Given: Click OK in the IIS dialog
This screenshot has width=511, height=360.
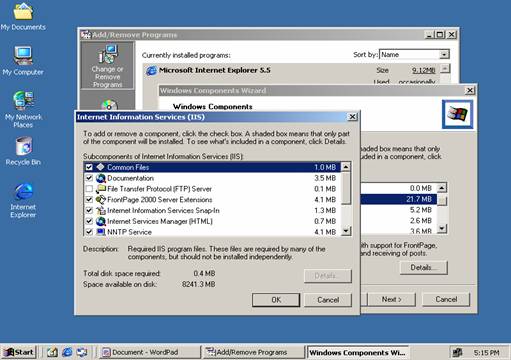Looking at the screenshot, I should [x=276, y=300].
